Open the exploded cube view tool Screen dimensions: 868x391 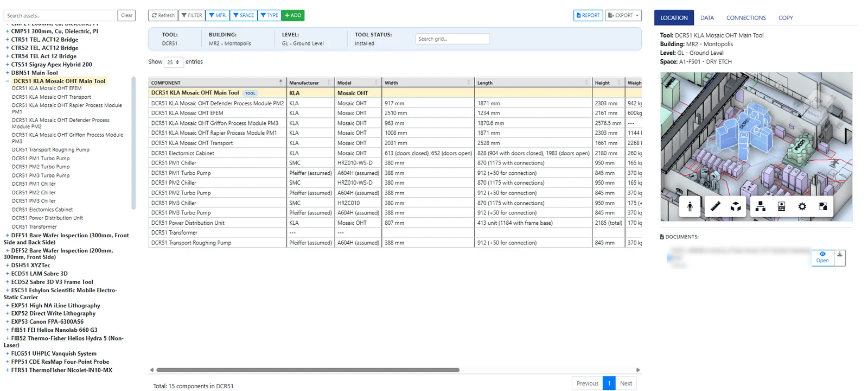736,206
